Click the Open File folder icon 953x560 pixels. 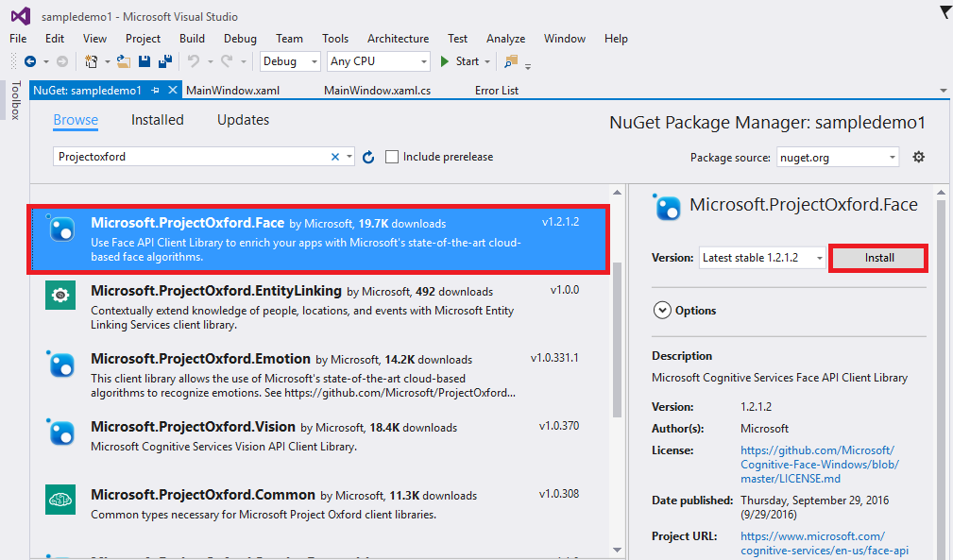point(123,61)
